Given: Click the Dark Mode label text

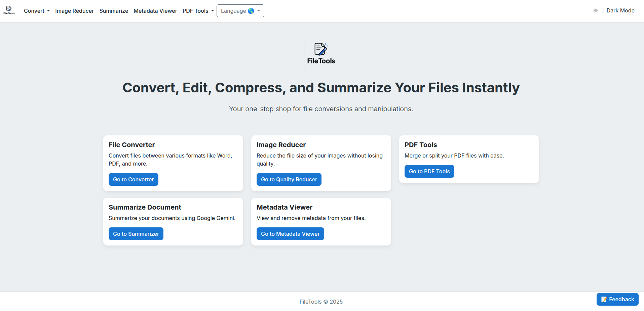Looking at the screenshot, I should pos(620,10).
